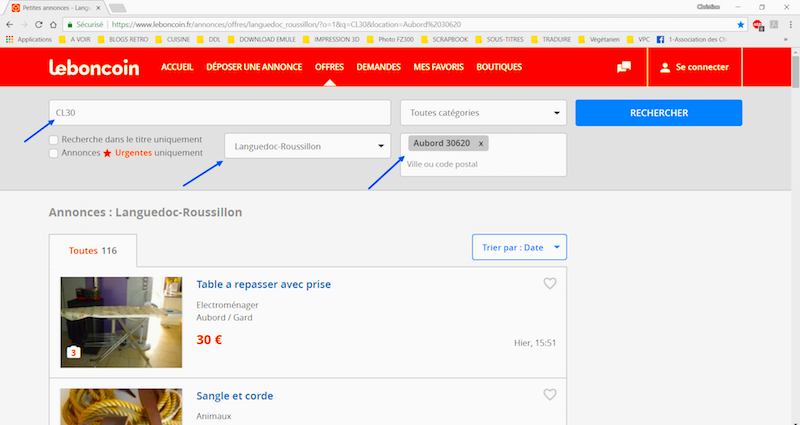This screenshot has width=800, height=425.
Task: Enable Recherche dans le titre uniquement checkbox
Action: pyautogui.click(x=54, y=140)
